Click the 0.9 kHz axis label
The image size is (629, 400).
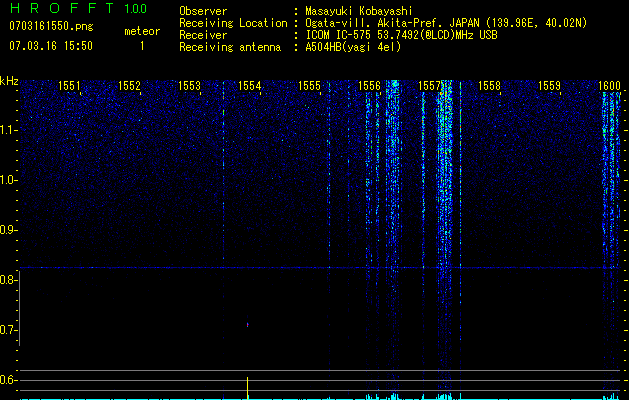[8, 230]
